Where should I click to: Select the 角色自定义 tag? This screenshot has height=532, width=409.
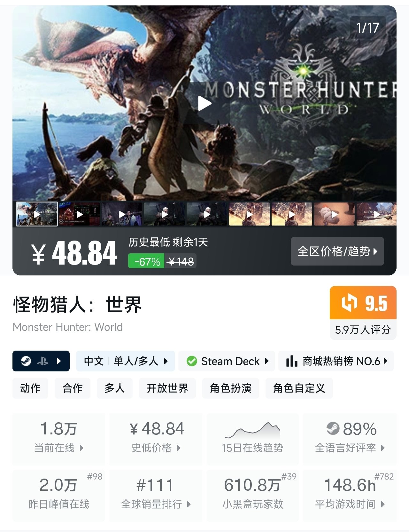tap(299, 388)
